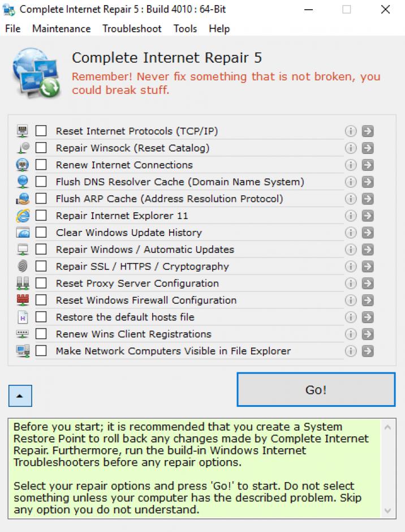Open the Tools menu

coord(185,29)
